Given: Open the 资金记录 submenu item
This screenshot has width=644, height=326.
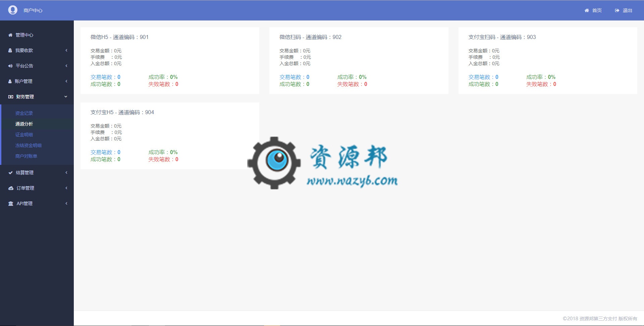Looking at the screenshot, I should (24, 113).
